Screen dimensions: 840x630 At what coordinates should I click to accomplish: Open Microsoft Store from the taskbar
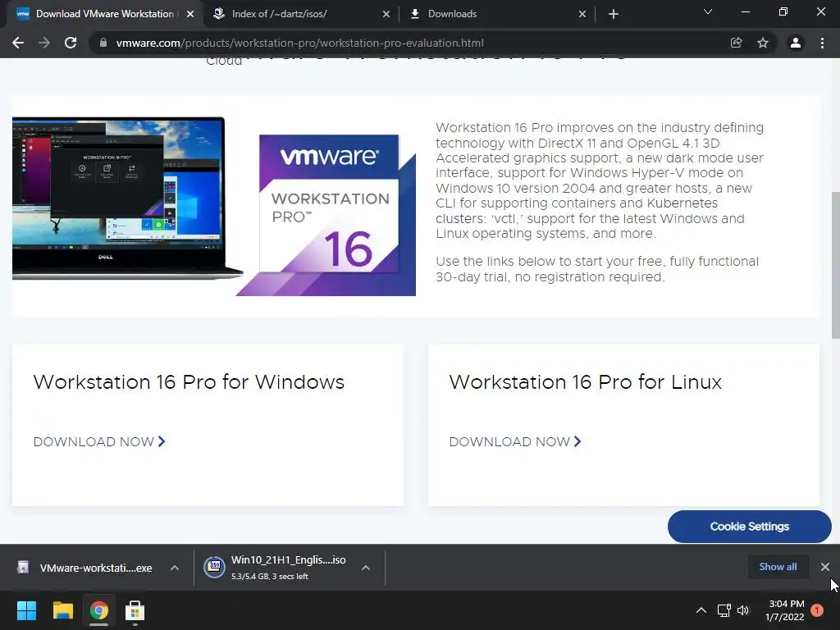[135, 610]
